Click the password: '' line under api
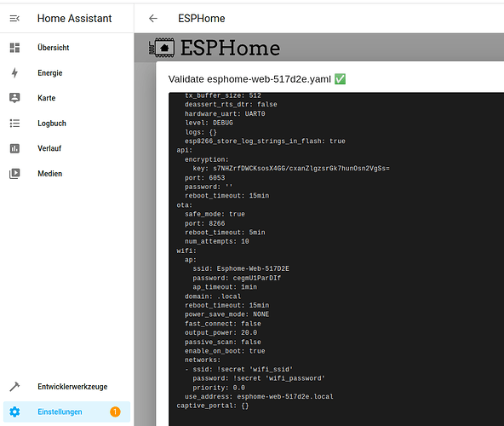 click(x=209, y=187)
